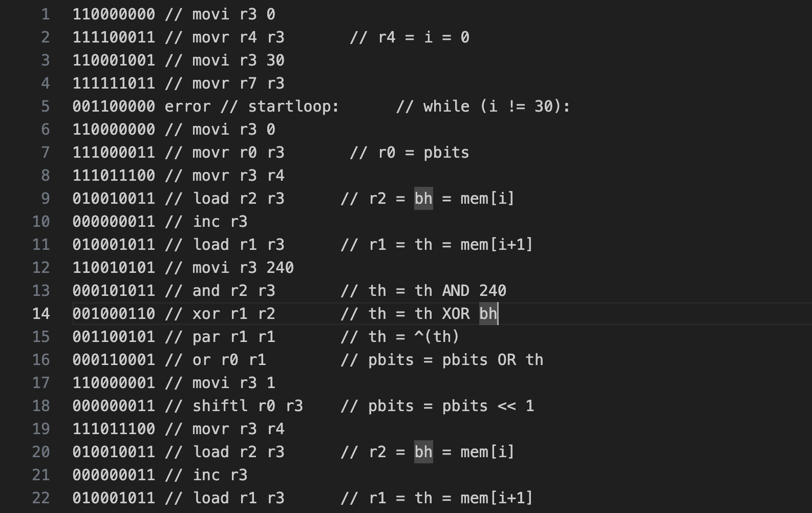Viewport: 812px width, 513px height.
Task: Click line number 1 in the gutter
Action: click(x=46, y=14)
